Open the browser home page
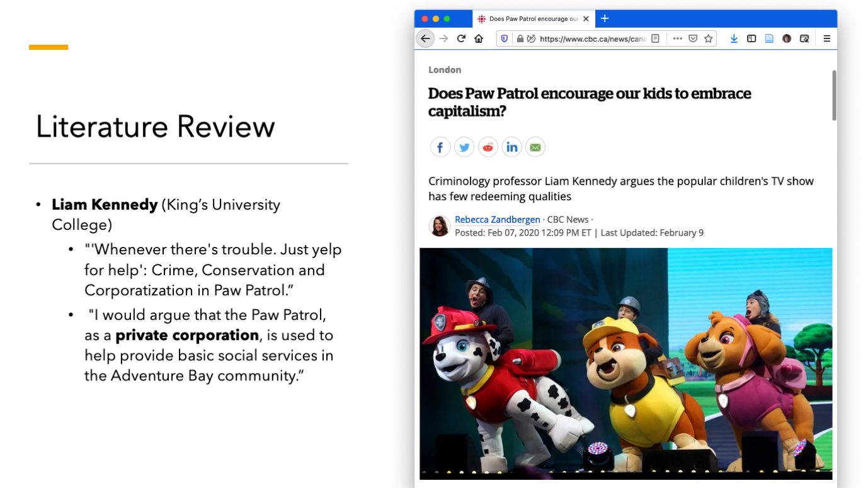The height and width of the screenshot is (488, 868). tap(479, 38)
